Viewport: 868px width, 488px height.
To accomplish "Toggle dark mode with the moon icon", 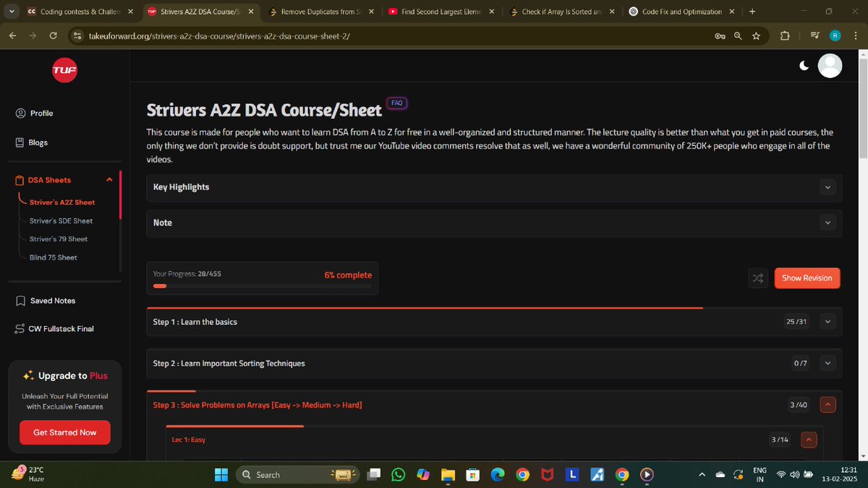I will coord(804,65).
